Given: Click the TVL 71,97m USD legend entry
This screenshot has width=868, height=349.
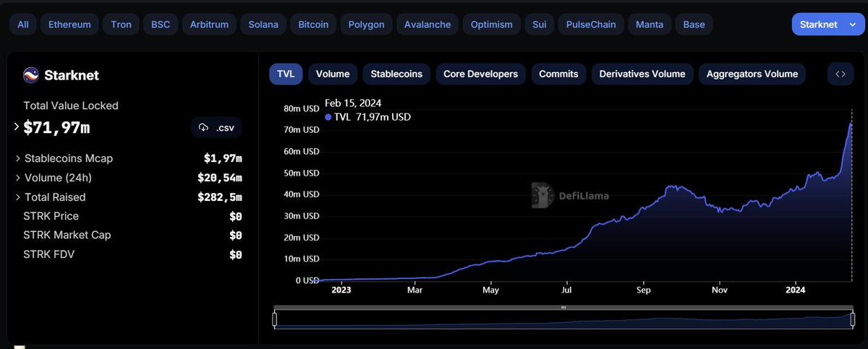Looking at the screenshot, I should click(368, 116).
